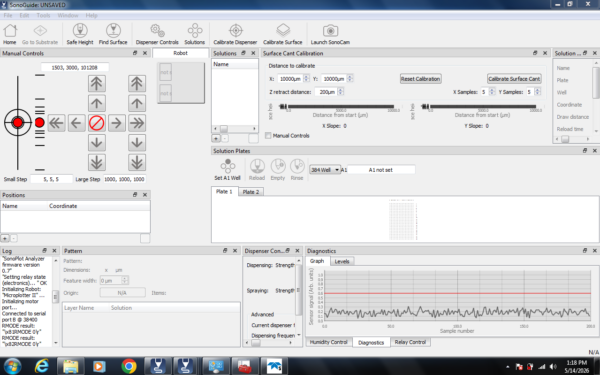Open Dispenser Controls from toolbar
The height and width of the screenshot is (375, 600).
[157, 34]
